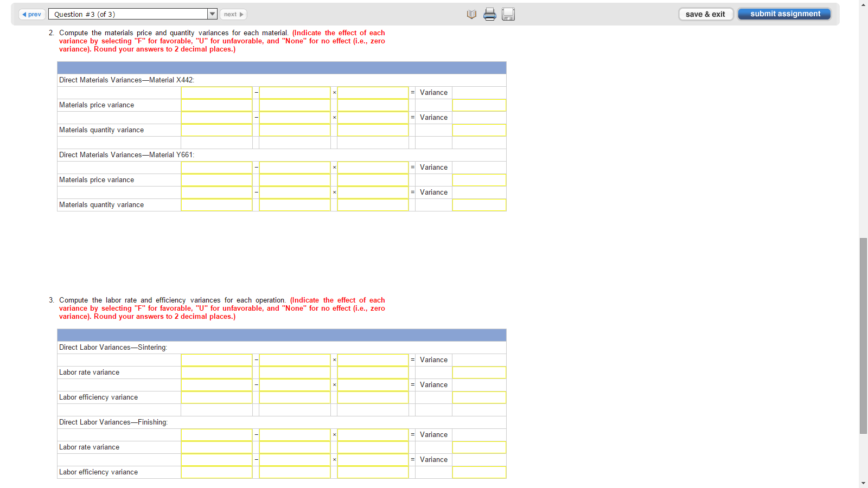Image resolution: width=868 pixels, height=488 pixels.
Task: Click first input in Y661 Materials quantity variance row
Action: tap(216, 205)
